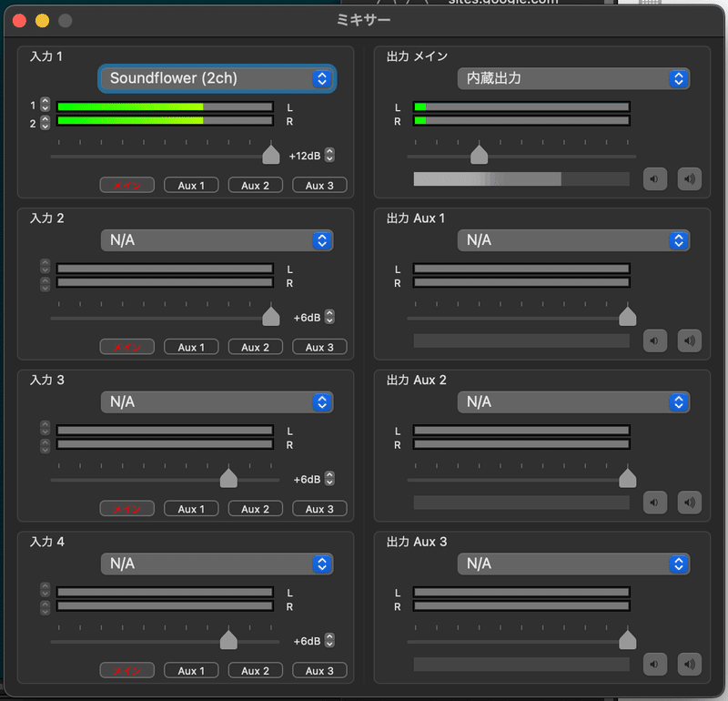Lower volume on 出力 メイン speaker icon
Image resolution: width=728 pixels, height=701 pixels.
(654, 178)
